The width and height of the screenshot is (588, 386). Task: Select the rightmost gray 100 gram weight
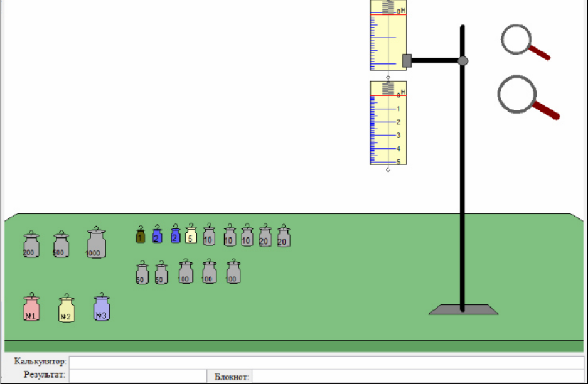click(233, 271)
